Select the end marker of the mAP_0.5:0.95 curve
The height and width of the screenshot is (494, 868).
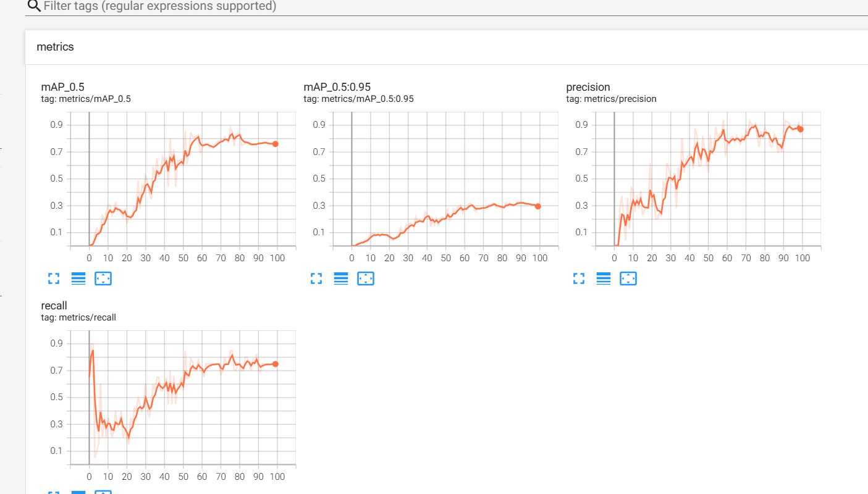point(538,206)
